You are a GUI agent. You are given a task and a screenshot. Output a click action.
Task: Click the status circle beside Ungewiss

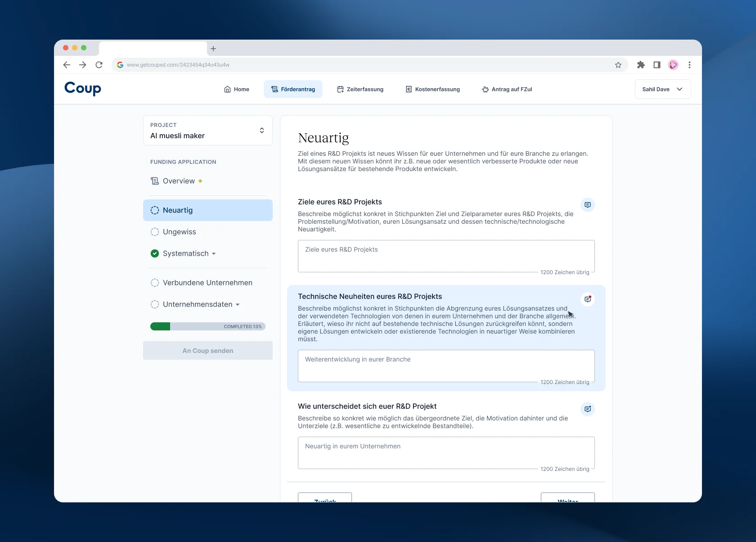click(155, 232)
